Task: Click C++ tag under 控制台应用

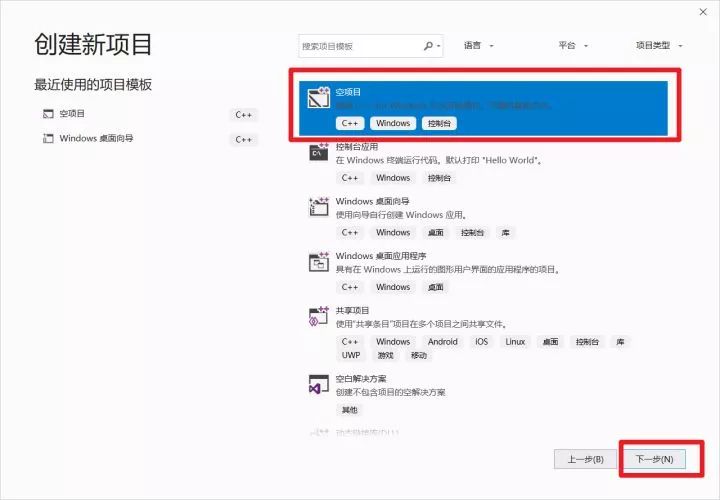Action: point(349,178)
